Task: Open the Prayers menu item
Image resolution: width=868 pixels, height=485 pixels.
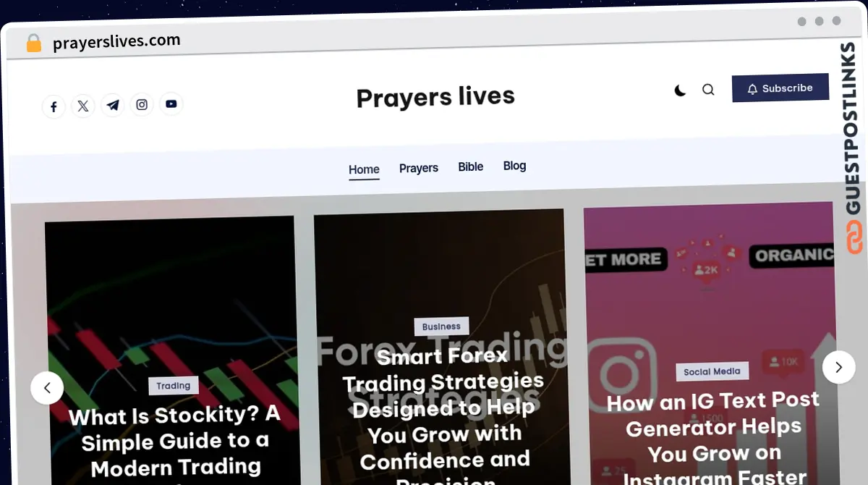Action: [419, 168]
